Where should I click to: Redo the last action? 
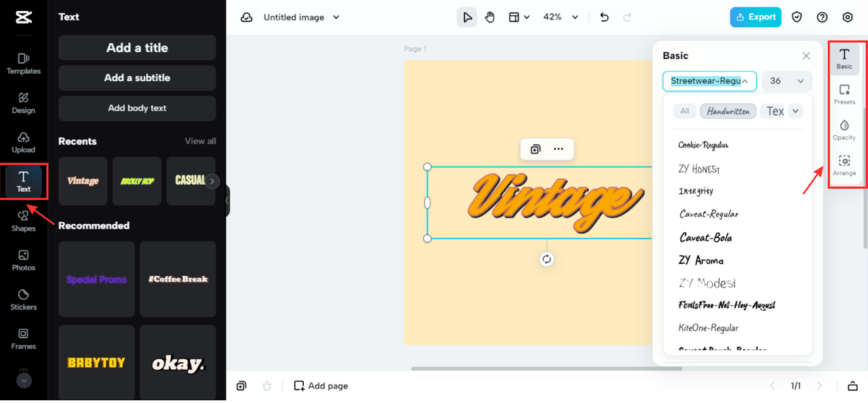tap(627, 18)
